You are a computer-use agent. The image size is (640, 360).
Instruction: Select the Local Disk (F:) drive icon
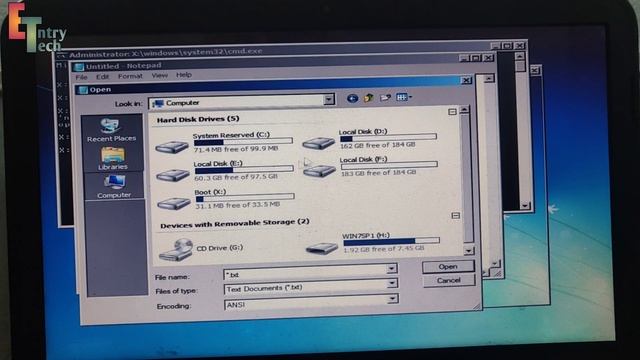click(320, 171)
